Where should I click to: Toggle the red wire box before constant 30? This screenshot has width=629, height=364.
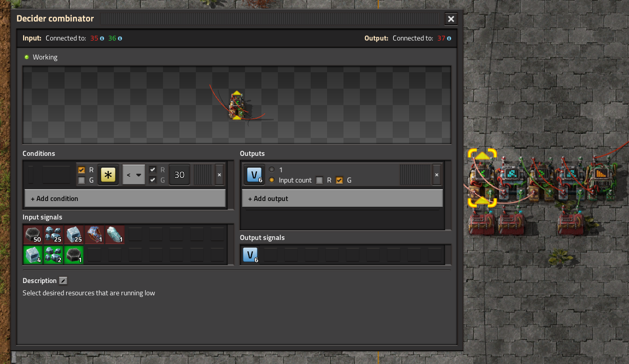click(153, 170)
